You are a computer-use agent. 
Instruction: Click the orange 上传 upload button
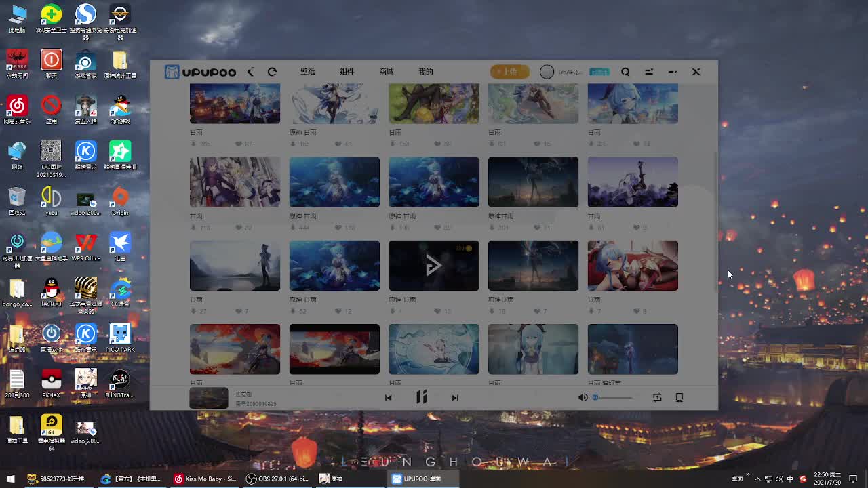click(x=509, y=72)
